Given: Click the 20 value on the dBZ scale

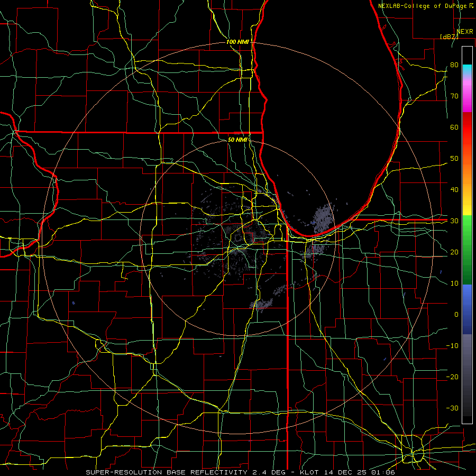Looking at the screenshot, I should tap(454, 252).
